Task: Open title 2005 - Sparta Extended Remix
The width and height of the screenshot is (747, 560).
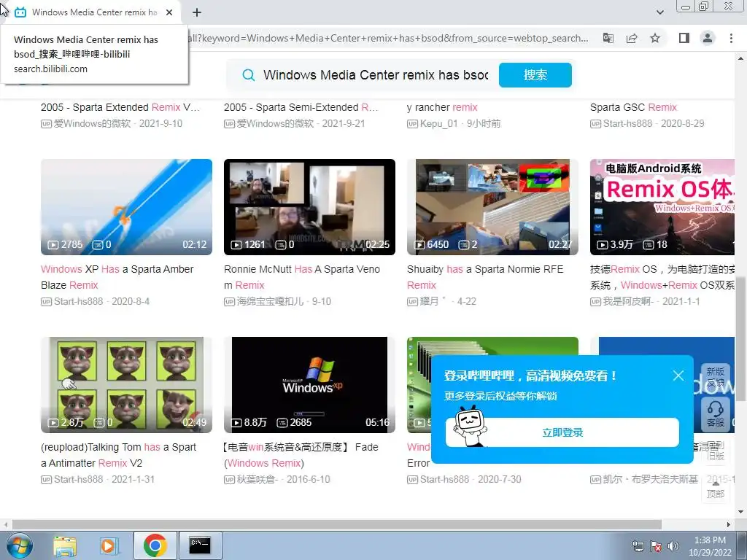Action: (120, 107)
